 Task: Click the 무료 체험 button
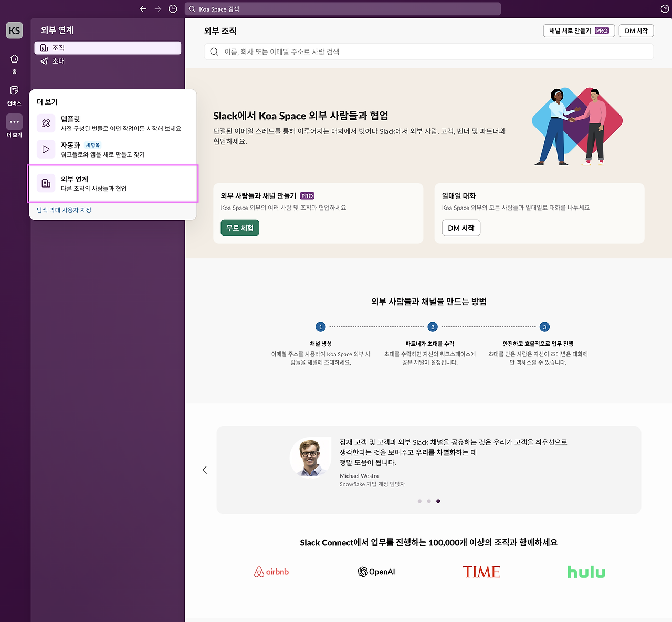240,227
